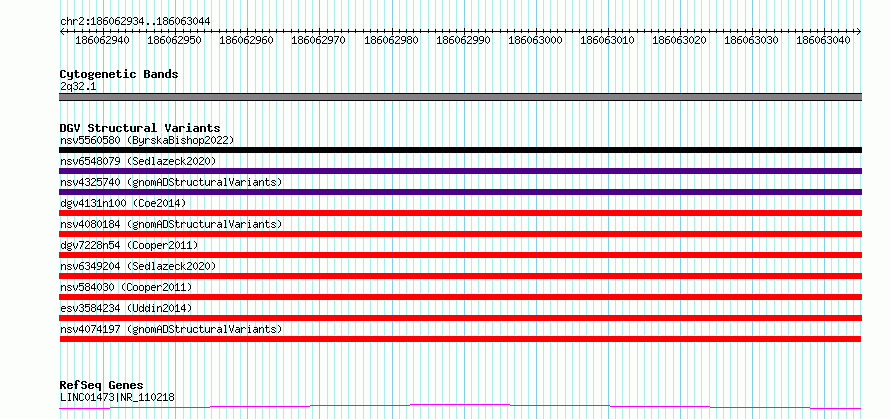The image size is (890, 419).
Task: Click ruler position 186063030
Action: (x=752, y=40)
